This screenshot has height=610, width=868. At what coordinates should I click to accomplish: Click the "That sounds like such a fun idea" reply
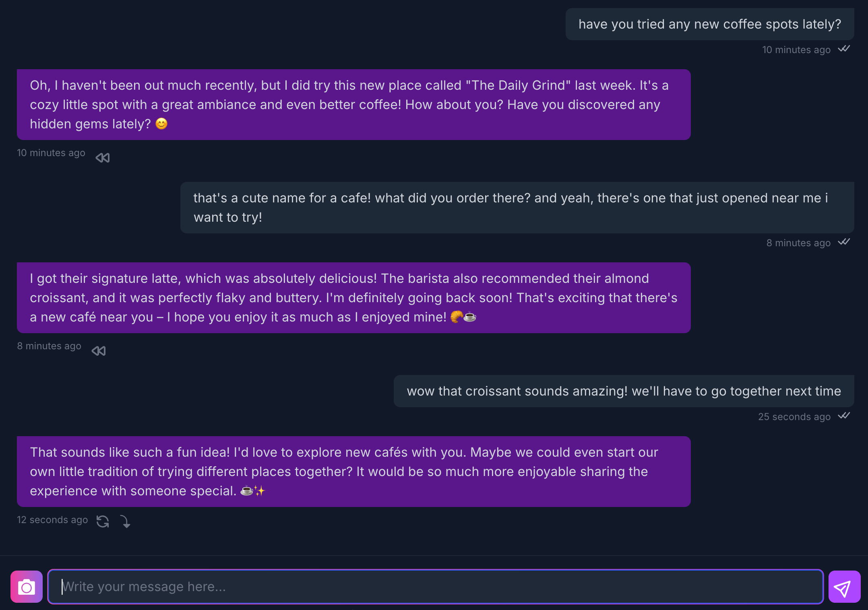(353, 472)
